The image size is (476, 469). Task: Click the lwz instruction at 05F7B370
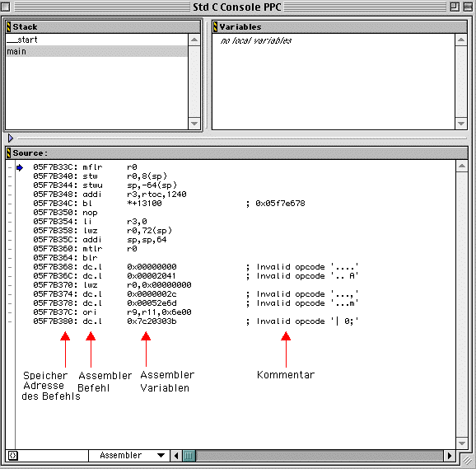91,285
